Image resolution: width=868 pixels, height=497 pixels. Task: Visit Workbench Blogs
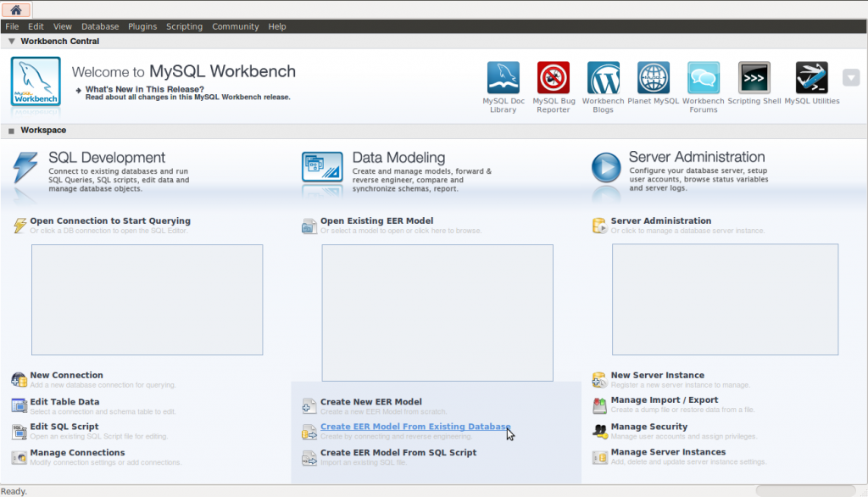tap(603, 77)
